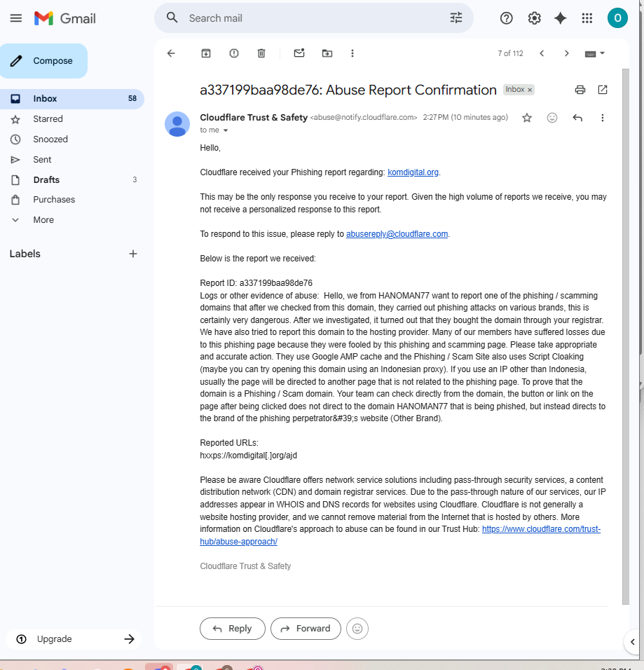Click 'Report ID: a337199baa98de76' text
The image size is (644, 670).
coord(256,283)
